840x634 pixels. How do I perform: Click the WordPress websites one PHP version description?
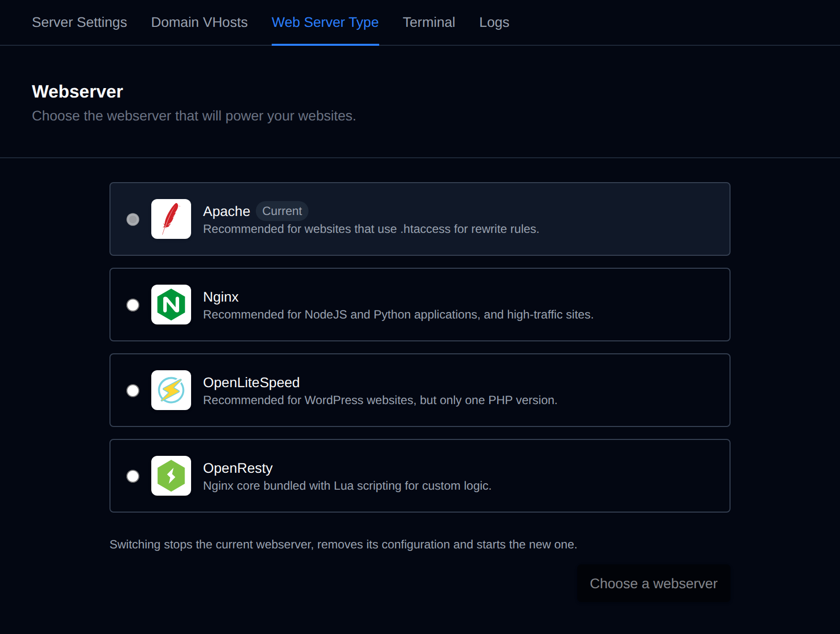(380, 400)
